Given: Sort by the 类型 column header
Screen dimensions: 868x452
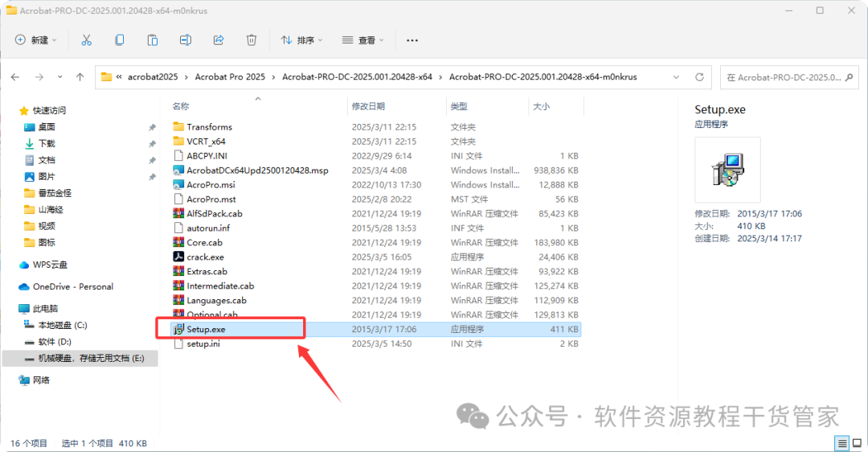Looking at the screenshot, I should tap(459, 106).
